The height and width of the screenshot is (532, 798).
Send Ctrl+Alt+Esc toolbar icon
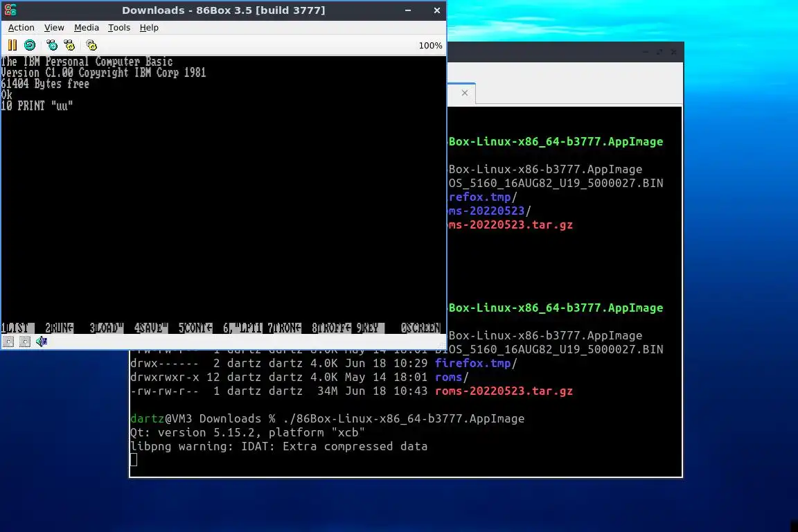(69, 45)
